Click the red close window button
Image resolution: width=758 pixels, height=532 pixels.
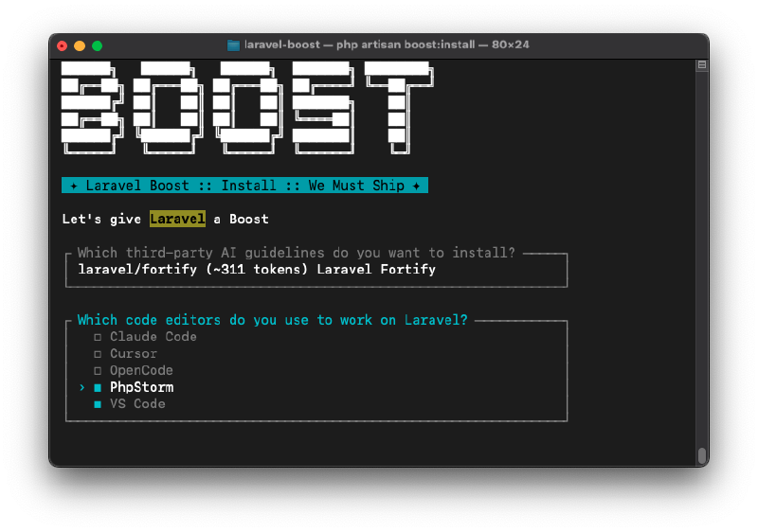63,45
